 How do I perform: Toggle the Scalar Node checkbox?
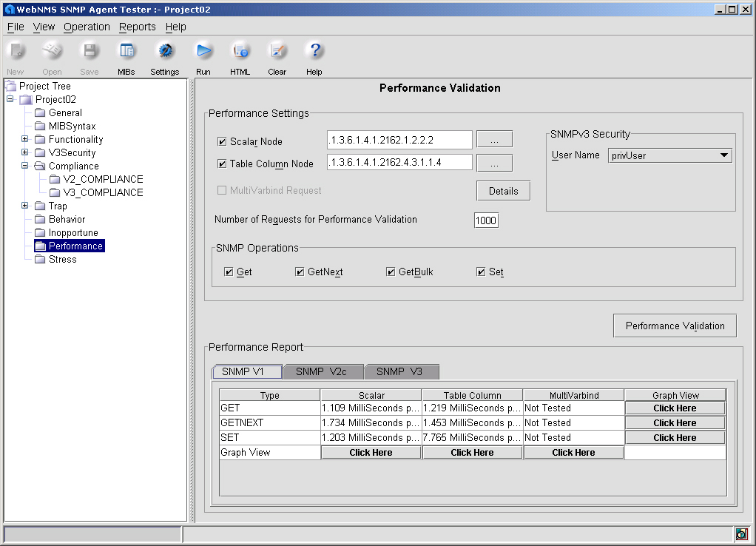click(222, 141)
